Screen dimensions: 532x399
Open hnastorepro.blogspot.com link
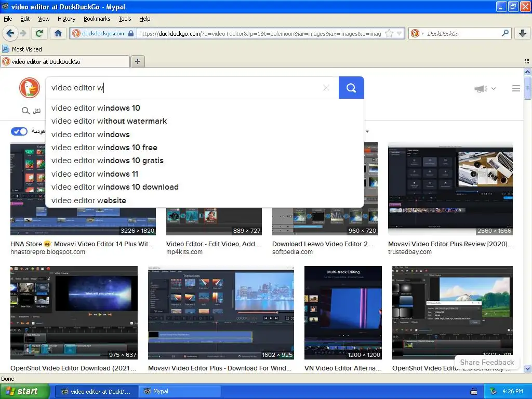coord(48,252)
